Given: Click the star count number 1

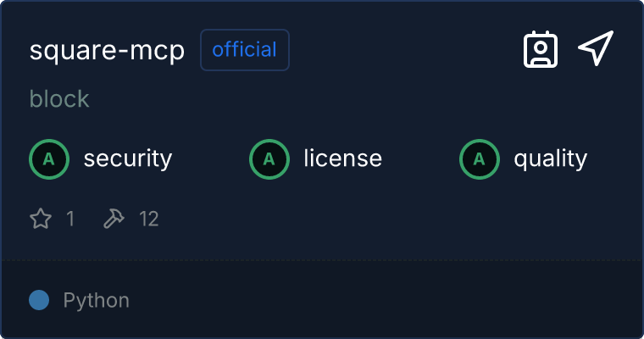Looking at the screenshot, I should point(70,219).
